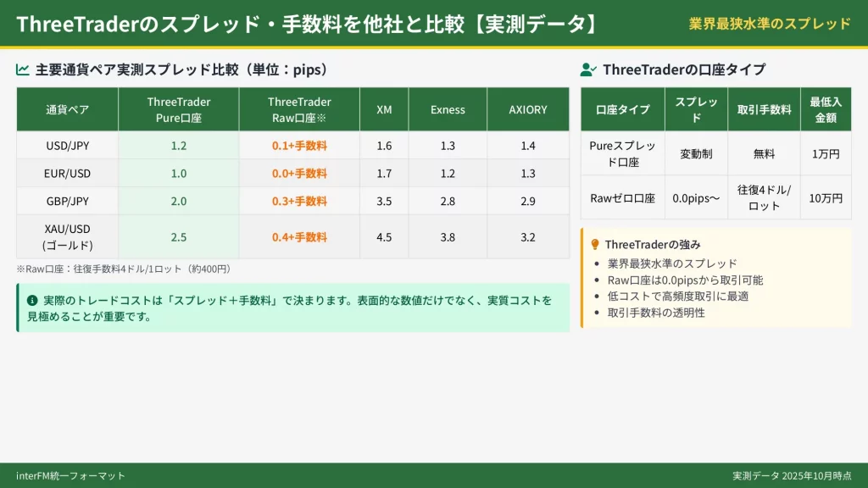Select the 業界最狭水準のスプレッド badge in header

click(770, 24)
